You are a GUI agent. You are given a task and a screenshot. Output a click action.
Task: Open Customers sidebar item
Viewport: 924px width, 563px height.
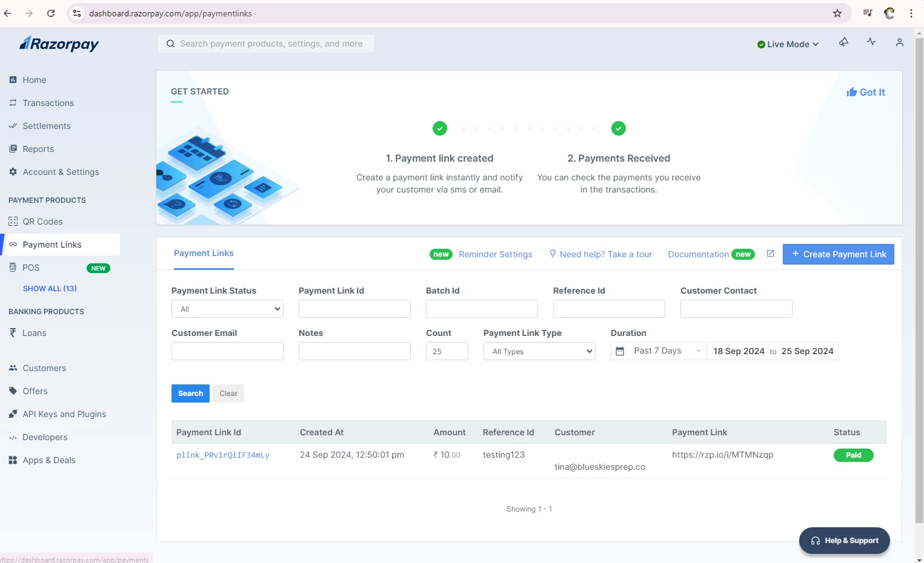pos(44,368)
